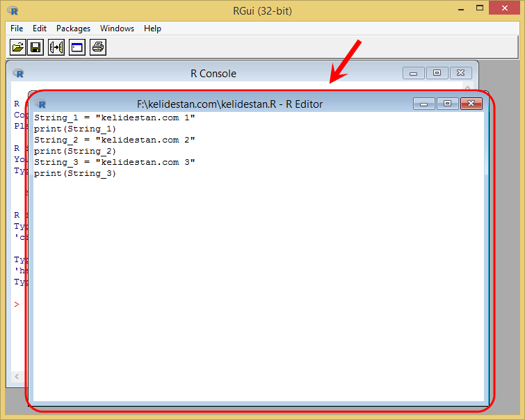Open the Help menu
This screenshot has height=420, width=525.
click(153, 29)
